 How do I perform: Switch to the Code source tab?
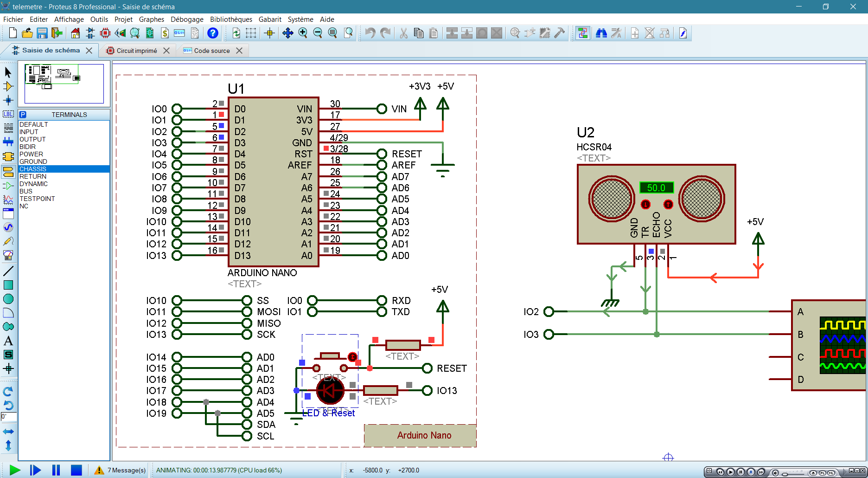[x=212, y=51]
